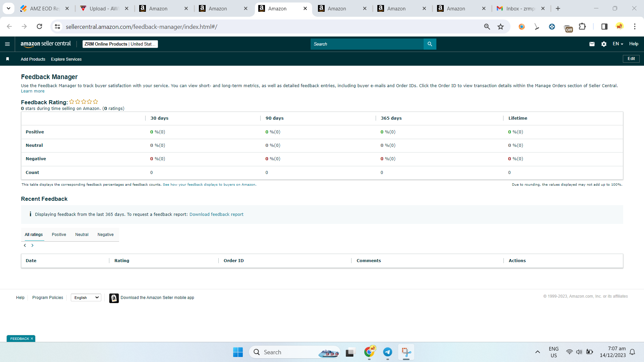Go to previous feedback page arrow
Viewport: 644px width, 362px height.
pos(25,245)
